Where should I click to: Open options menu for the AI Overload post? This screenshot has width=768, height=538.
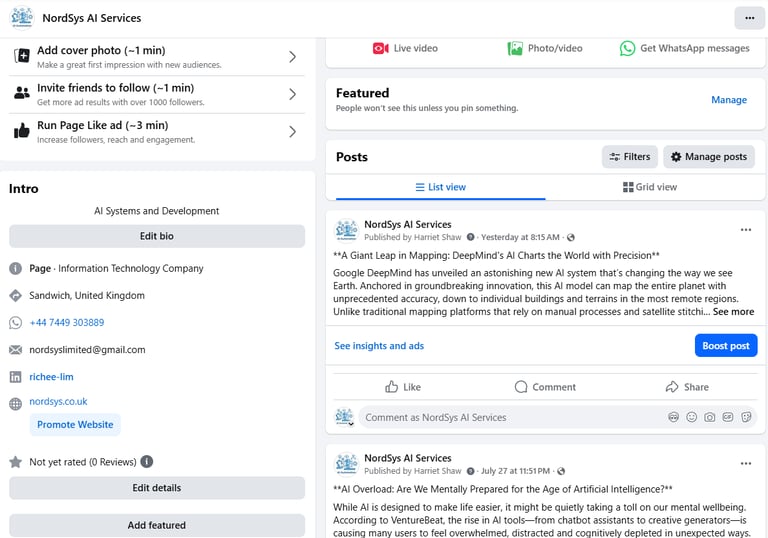(x=745, y=464)
